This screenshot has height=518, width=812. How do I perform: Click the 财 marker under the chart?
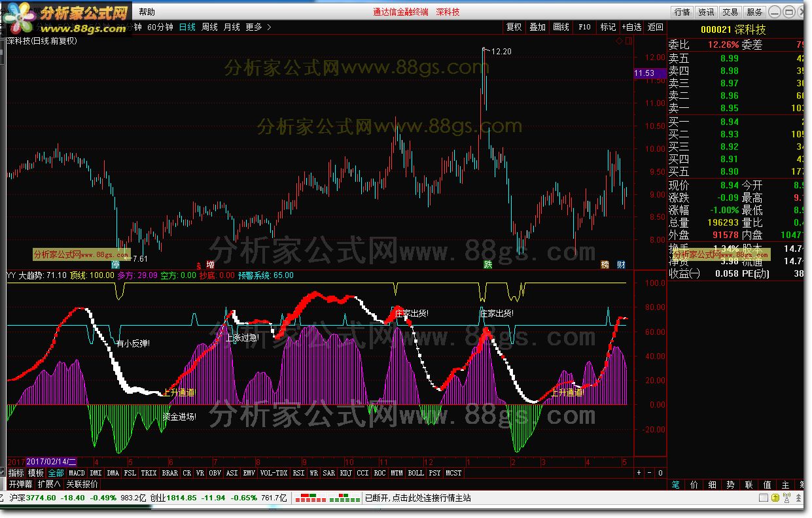tap(622, 265)
